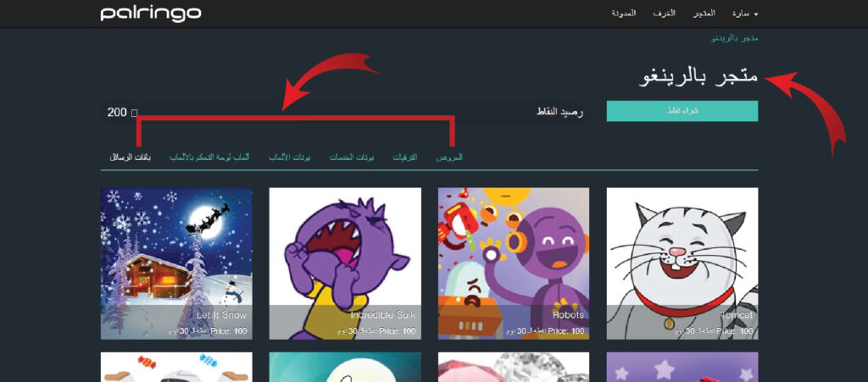The height and width of the screenshot is (382, 868).
Task: Open الغرف in the top navigation
Action: (664, 14)
